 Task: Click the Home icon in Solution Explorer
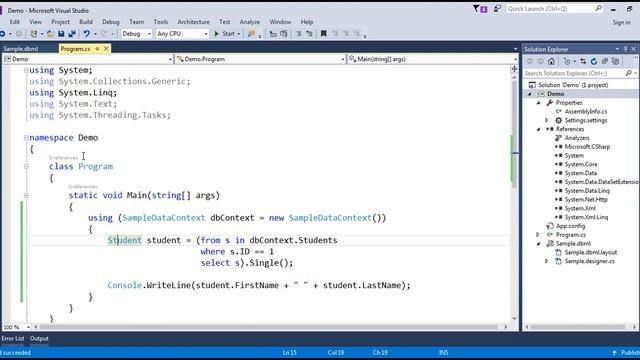(x=551, y=61)
